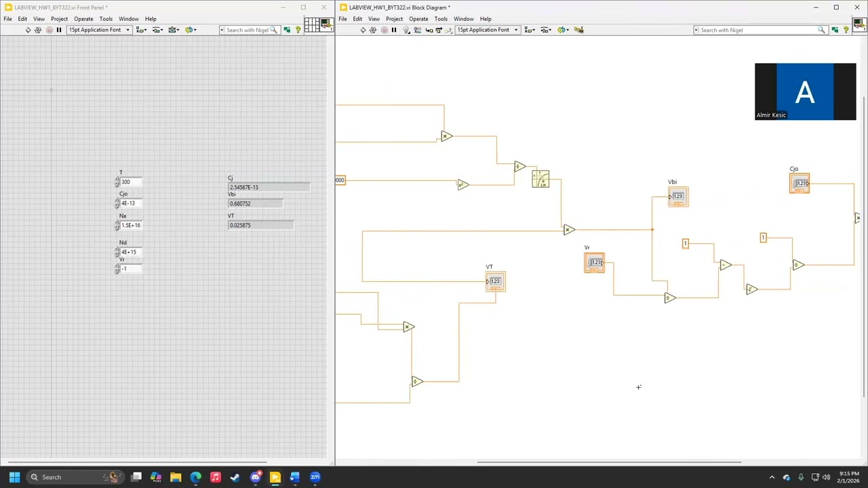This screenshot has height=488, width=868.
Task: Click VT indicator value 0.025875
Action: point(261,225)
